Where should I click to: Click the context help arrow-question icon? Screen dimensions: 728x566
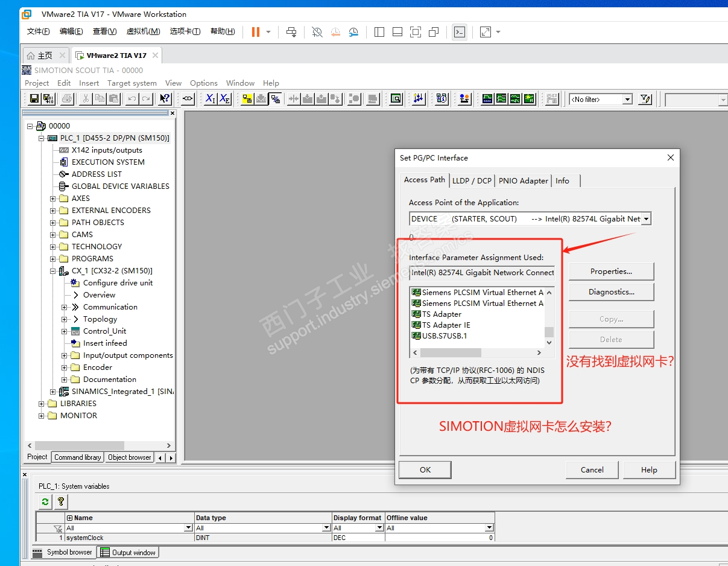[x=165, y=99]
